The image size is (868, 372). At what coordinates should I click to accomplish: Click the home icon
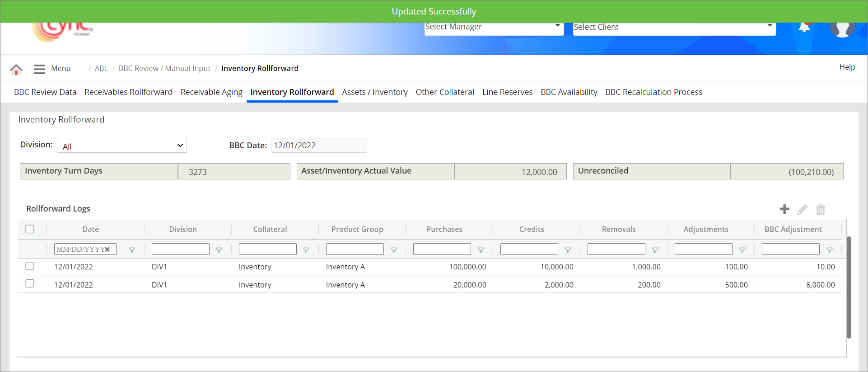pos(16,69)
